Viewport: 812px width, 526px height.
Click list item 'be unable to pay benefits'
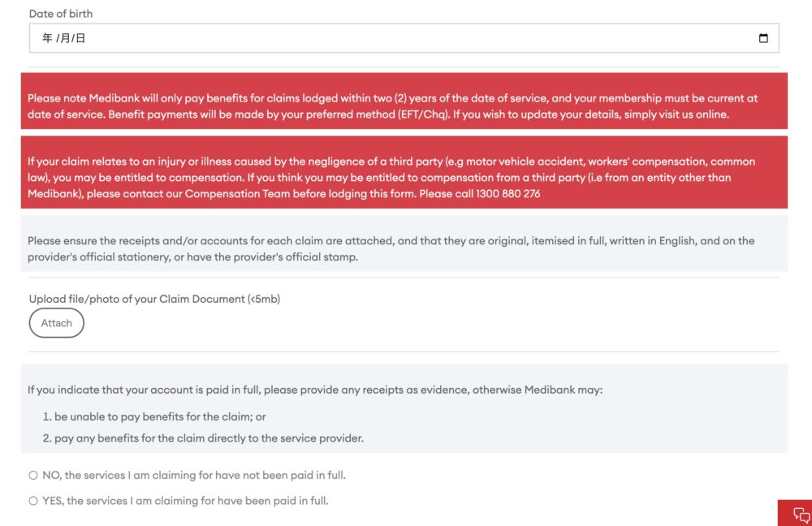pos(160,416)
